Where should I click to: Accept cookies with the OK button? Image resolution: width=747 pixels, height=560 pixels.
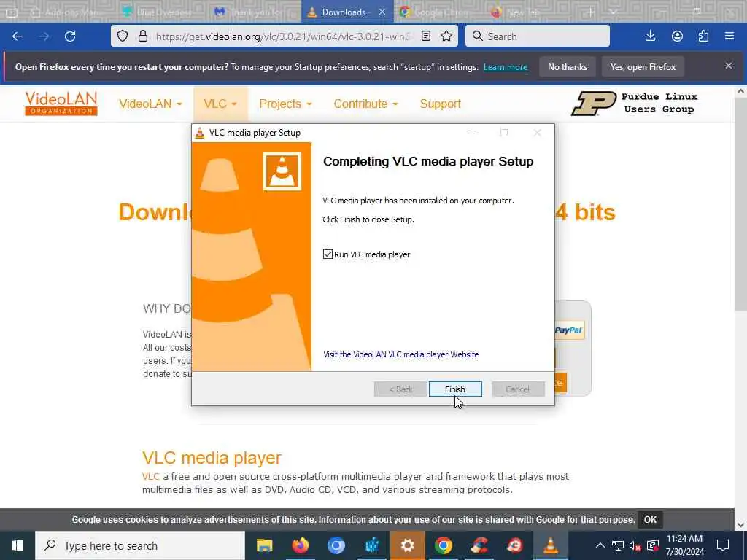650,519
